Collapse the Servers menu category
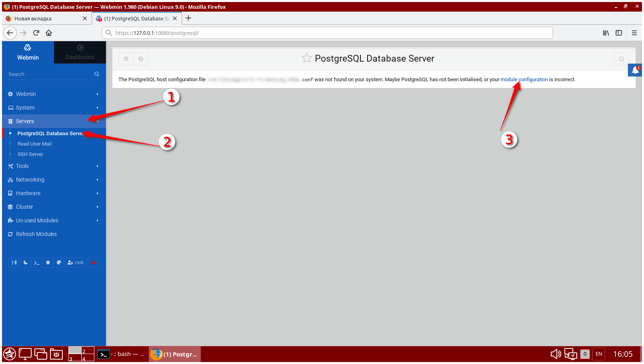644x364 pixels. pyautogui.click(x=54, y=121)
